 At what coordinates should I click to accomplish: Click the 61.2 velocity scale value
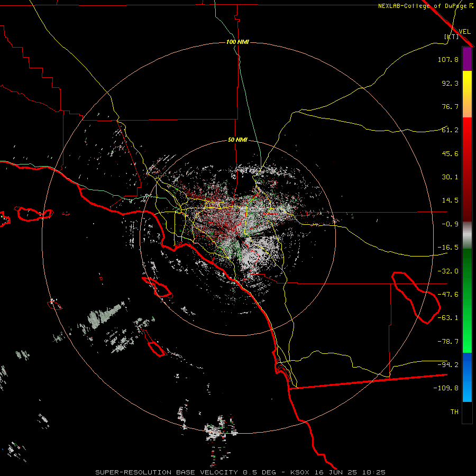(450, 130)
